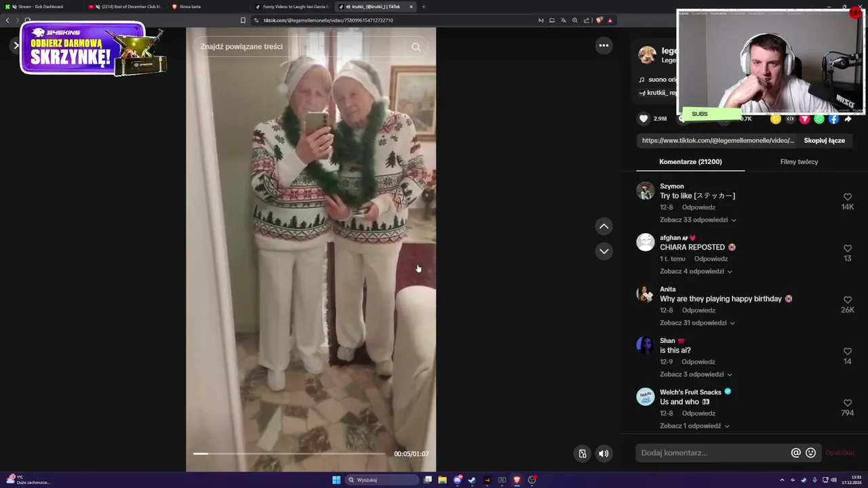Click the suono originale music label
Screen dimensions: 868x488
tap(657, 79)
